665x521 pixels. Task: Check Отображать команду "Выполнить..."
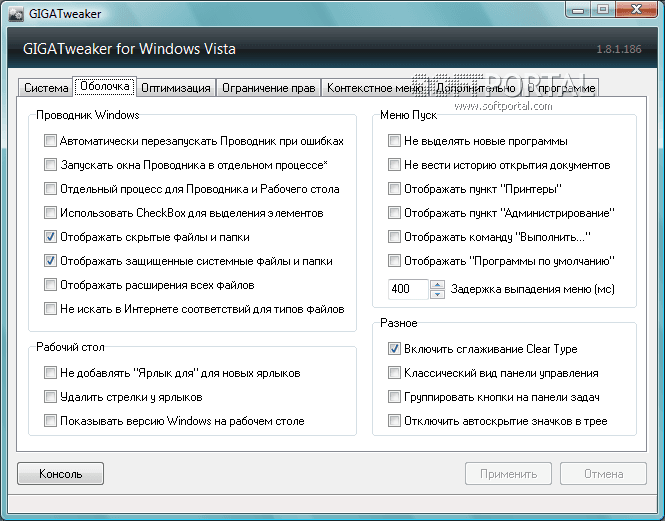394,236
